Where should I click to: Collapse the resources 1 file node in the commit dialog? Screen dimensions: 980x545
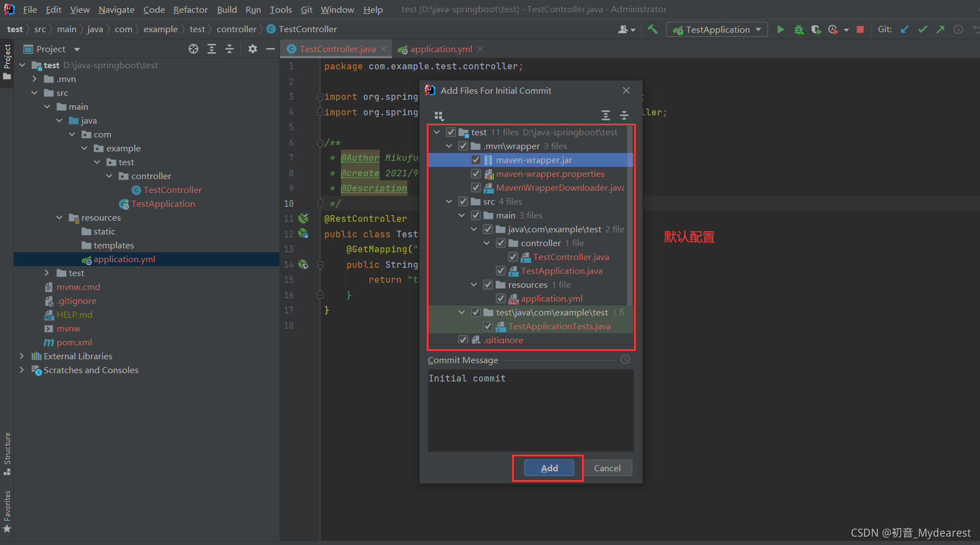474,284
